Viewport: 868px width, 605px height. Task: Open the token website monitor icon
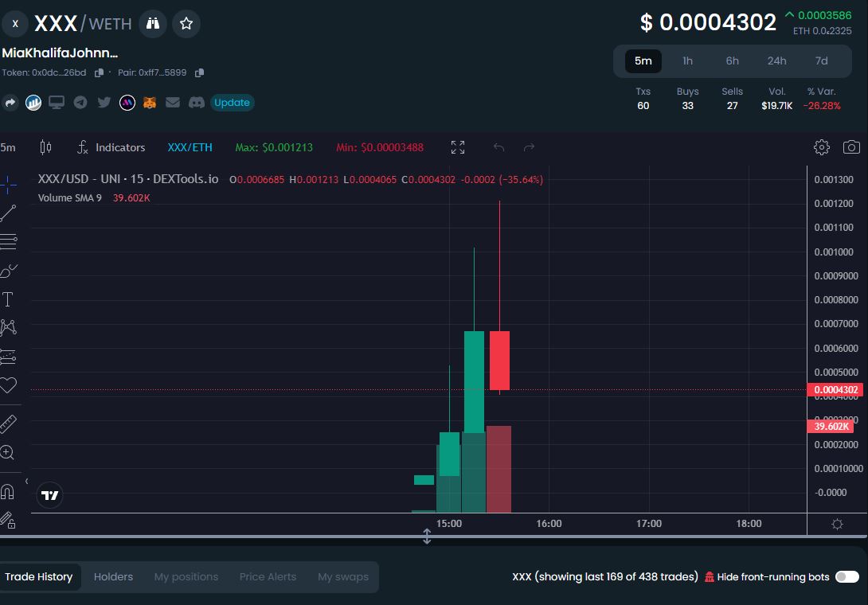coord(57,103)
